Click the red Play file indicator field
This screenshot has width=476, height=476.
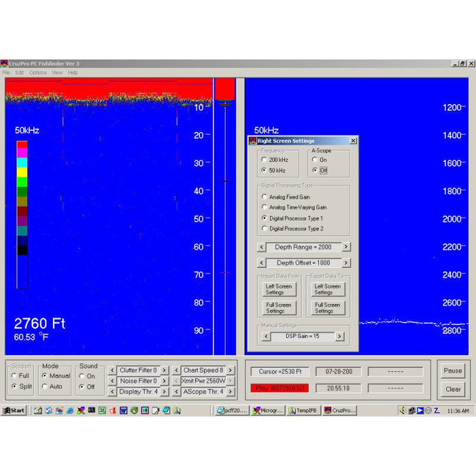pyautogui.click(x=279, y=388)
